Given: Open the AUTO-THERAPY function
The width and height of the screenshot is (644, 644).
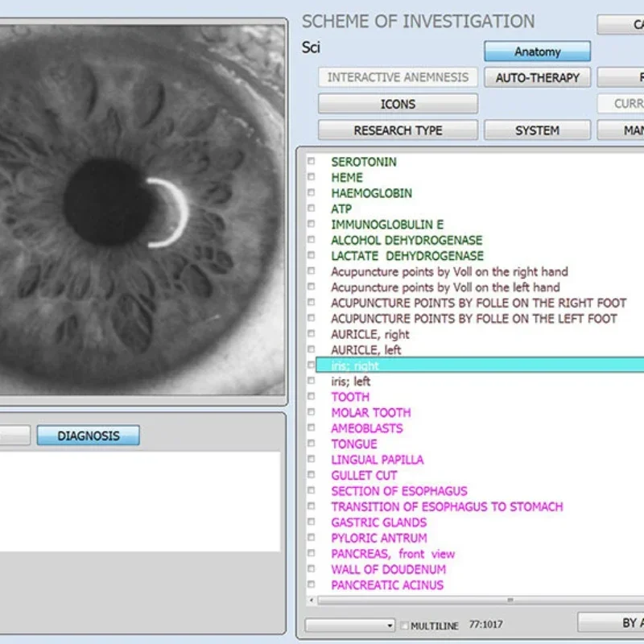Looking at the screenshot, I should (537, 78).
